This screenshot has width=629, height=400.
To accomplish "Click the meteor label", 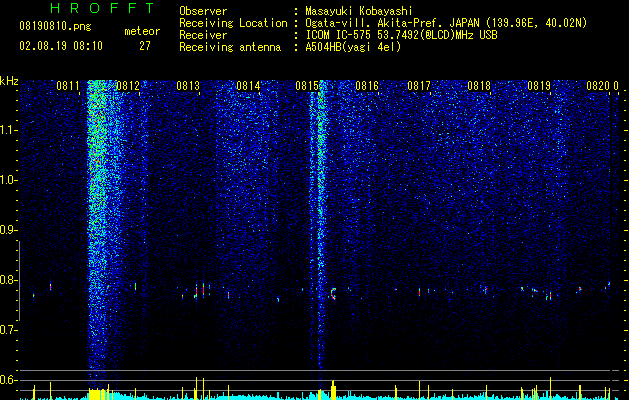I will 142,31.
